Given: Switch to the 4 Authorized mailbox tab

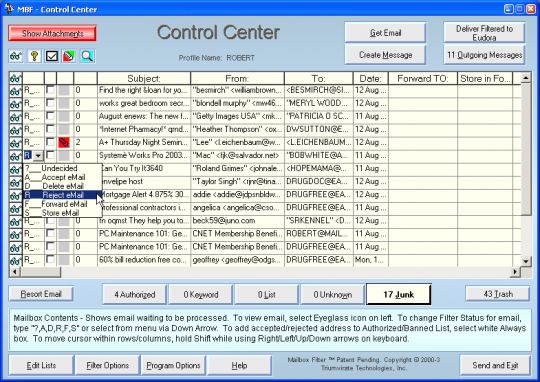Looking at the screenshot, I should 134,295.
